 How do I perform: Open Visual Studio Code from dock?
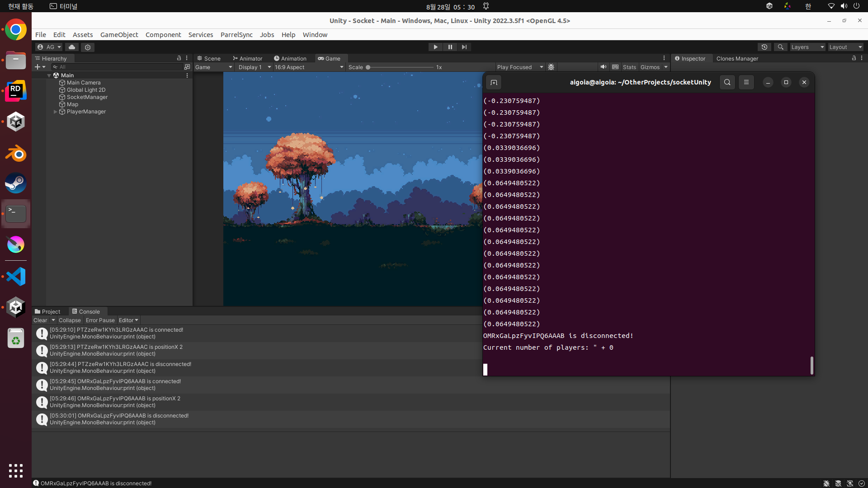pos(16,277)
